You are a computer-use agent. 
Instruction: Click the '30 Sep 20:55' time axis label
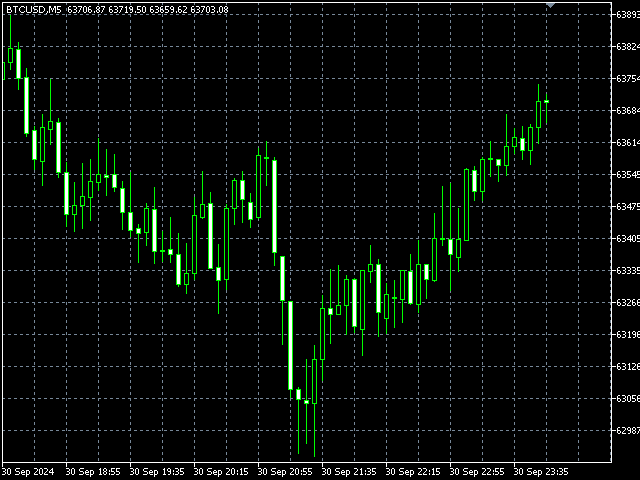click(285, 472)
